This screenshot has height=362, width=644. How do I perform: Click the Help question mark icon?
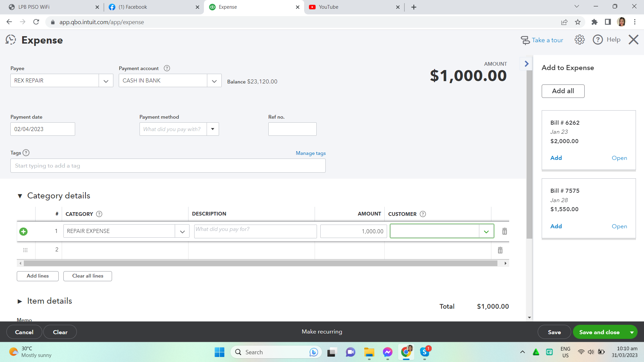[x=597, y=40]
